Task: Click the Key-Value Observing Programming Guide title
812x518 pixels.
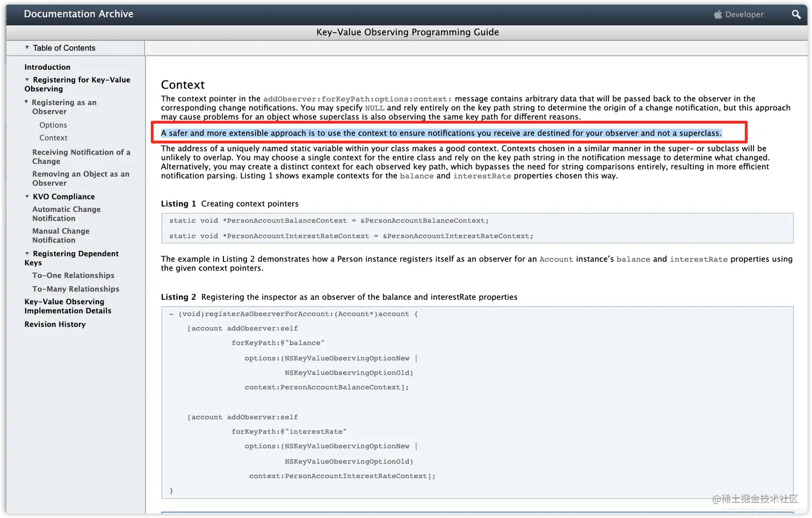Action: point(408,32)
